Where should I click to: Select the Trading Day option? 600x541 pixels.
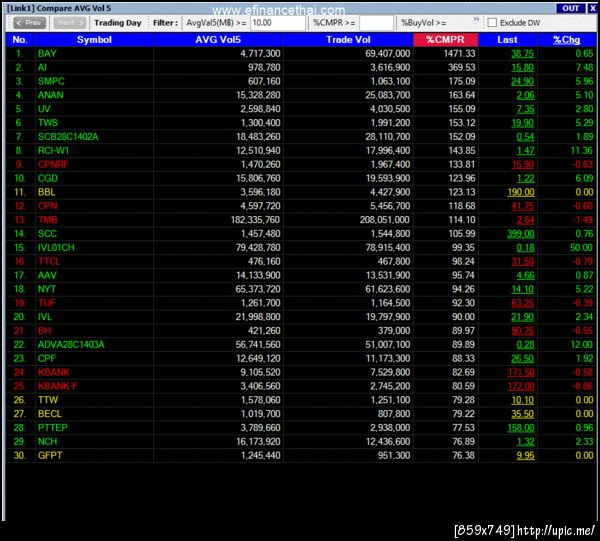(x=118, y=23)
